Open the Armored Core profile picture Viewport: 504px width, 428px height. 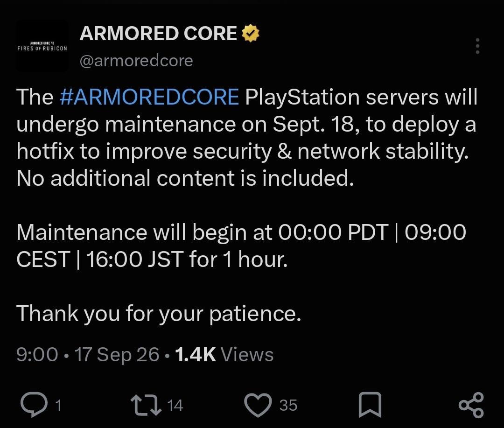42,46
